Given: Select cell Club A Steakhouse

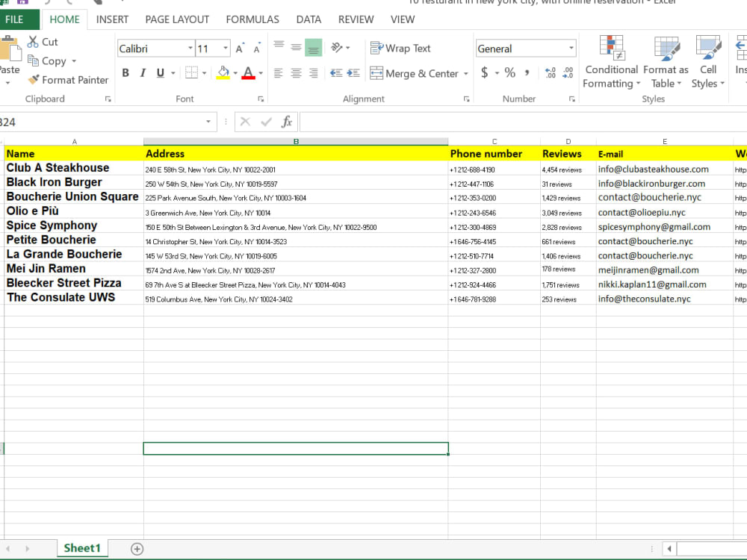Looking at the screenshot, I should (x=74, y=168).
